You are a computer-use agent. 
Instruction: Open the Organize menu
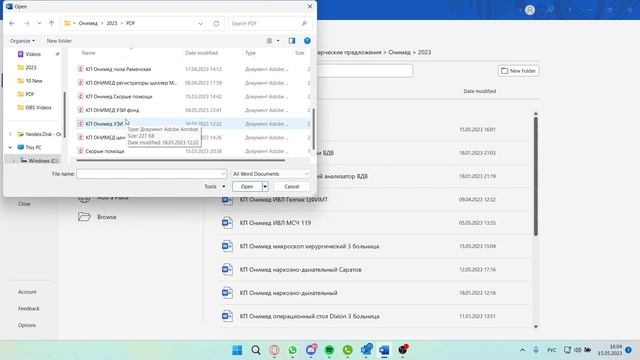(22, 41)
